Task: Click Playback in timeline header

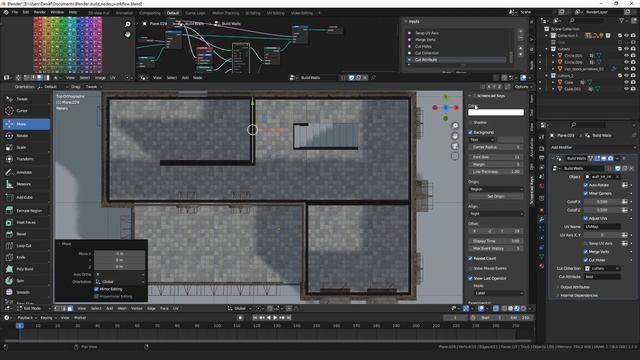Action: pyautogui.click(x=27, y=318)
